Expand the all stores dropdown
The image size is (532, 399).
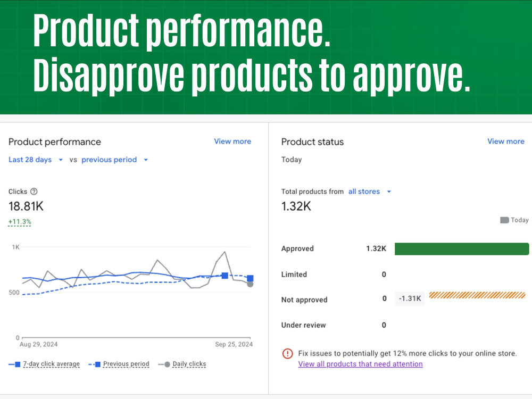point(370,192)
